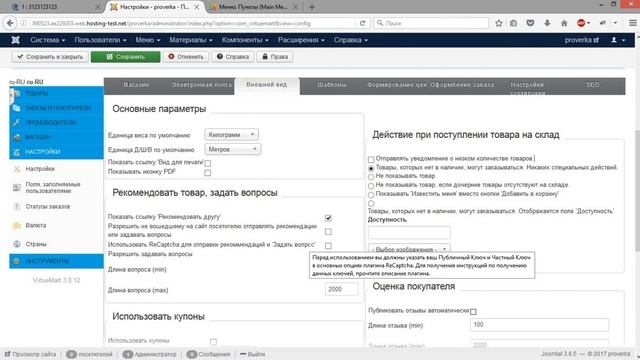The height and width of the screenshot is (360, 640).
Task: Switch to the Шаблоны tab
Action: point(331,85)
